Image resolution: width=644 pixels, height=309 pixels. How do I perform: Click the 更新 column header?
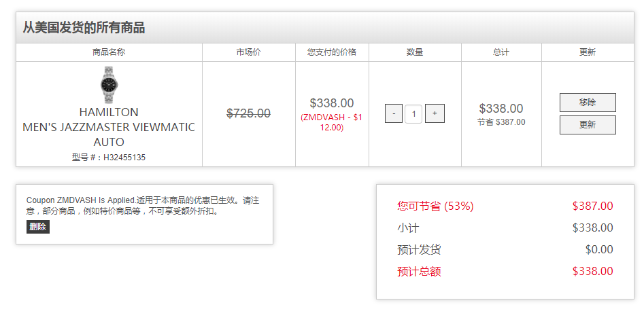point(588,52)
